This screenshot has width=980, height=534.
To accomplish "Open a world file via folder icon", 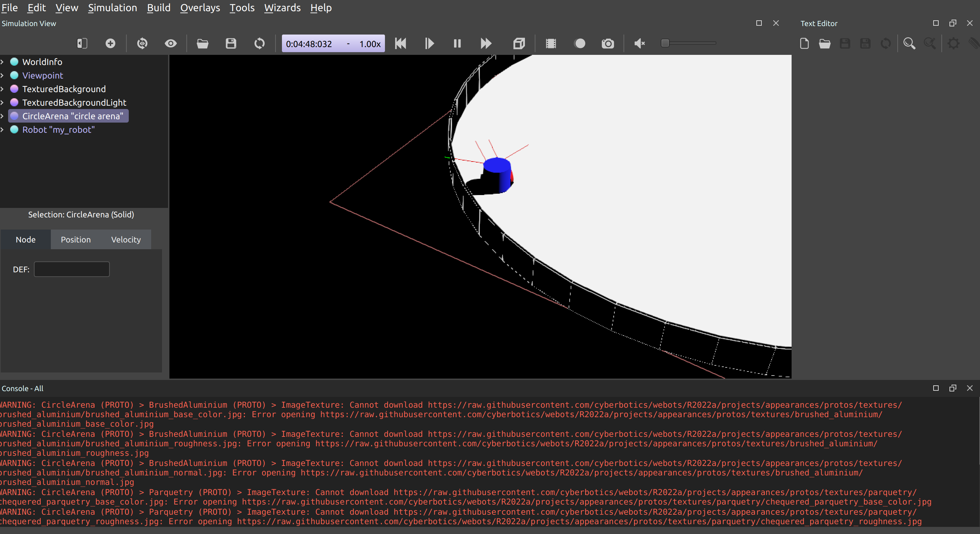I will [202, 43].
